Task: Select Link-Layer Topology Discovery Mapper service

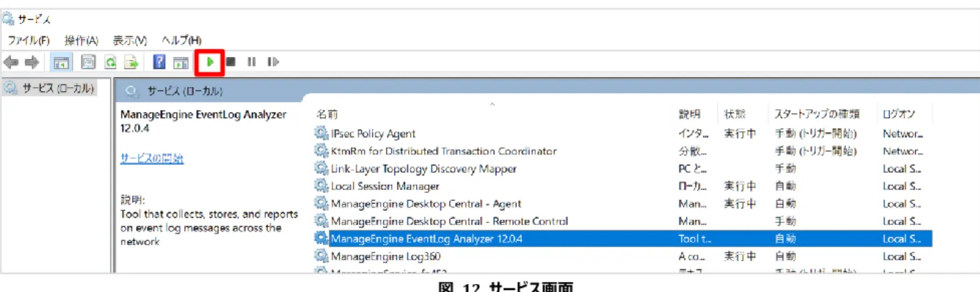Action: (423, 169)
